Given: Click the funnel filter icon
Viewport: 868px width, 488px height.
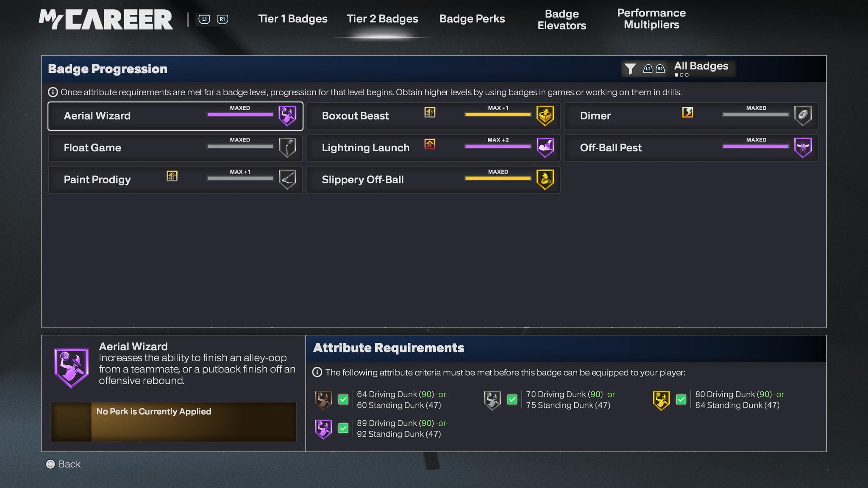Looking at the screenshot, I should coord(630,69).
